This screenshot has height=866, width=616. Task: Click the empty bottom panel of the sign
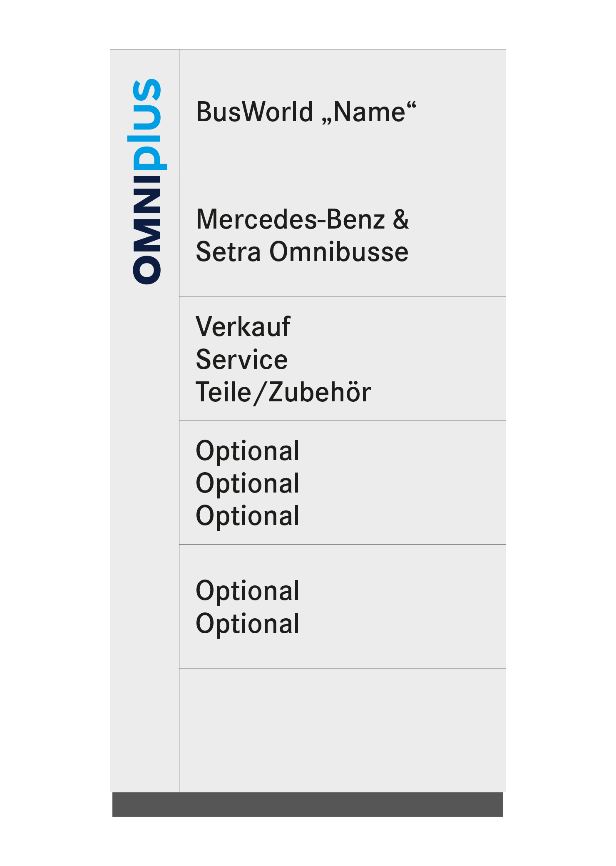[343, 730]
